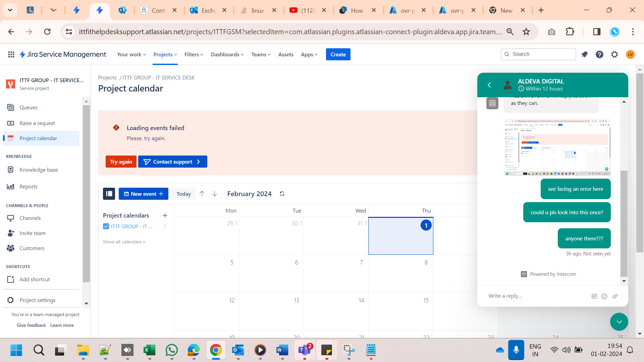Toggle the calendar side panel view
The width and height of the screenshot is (644, 362).
tap(109, 194)
